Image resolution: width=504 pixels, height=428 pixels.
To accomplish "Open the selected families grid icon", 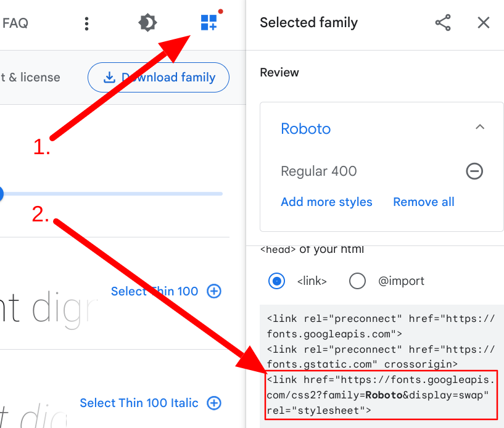I will pyautogui.click(x=209, y=22).
